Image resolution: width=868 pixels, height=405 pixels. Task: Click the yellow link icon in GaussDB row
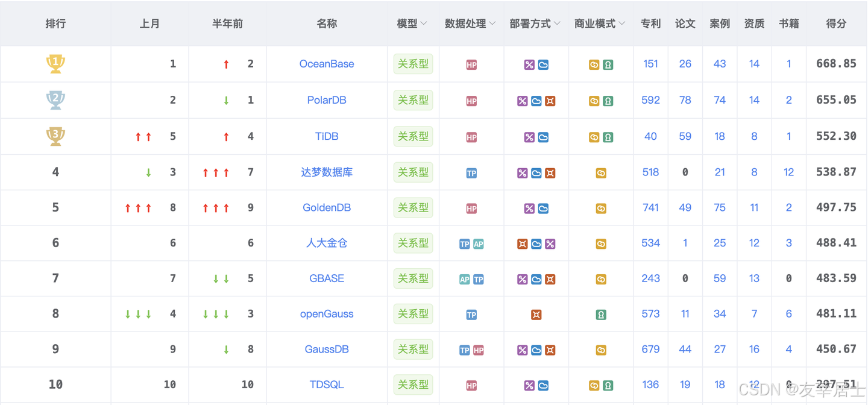pos(601,350)
